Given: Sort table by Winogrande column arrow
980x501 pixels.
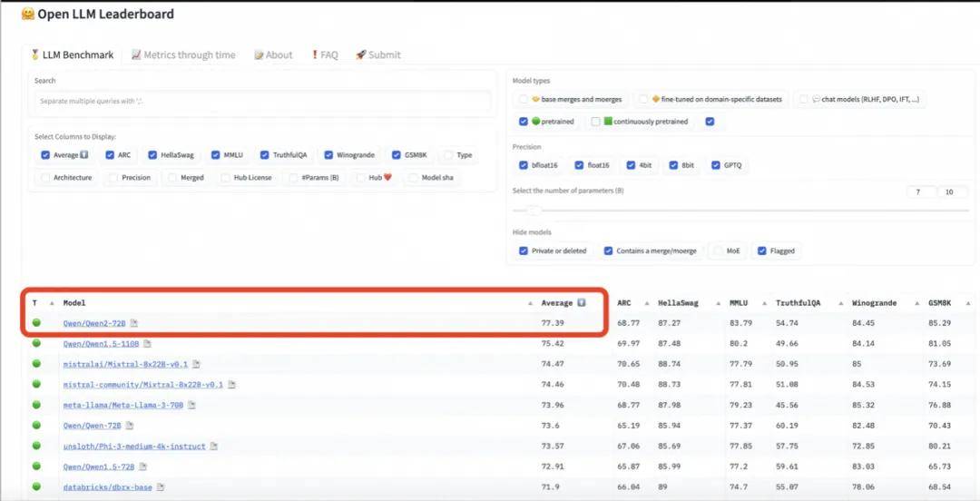Looking at the screenshot, I should (x=916, y=303).
